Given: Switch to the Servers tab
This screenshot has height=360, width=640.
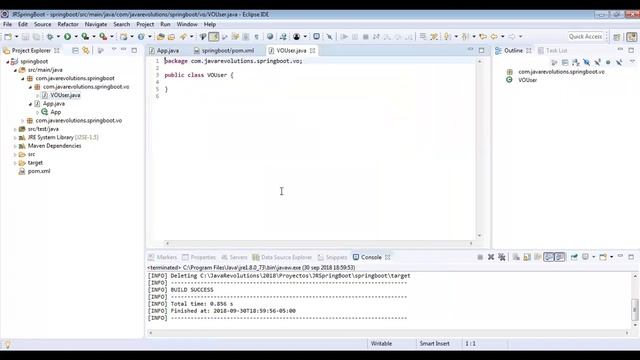Looking at the screenshot, I should click(234, 257).
